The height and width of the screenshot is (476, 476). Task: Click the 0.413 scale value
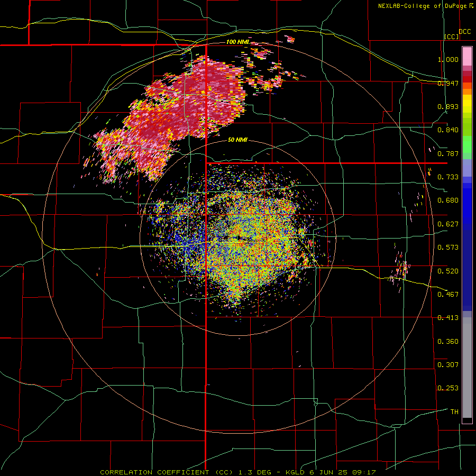coord(448,318)
